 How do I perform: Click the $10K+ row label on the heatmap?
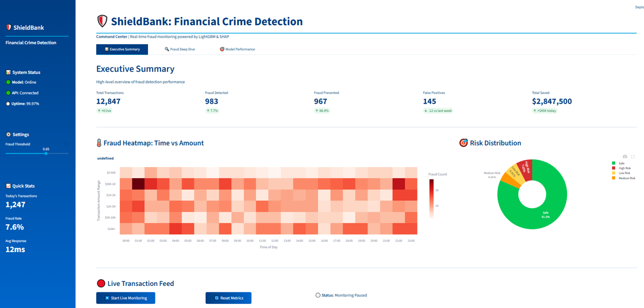pos(111,229)
